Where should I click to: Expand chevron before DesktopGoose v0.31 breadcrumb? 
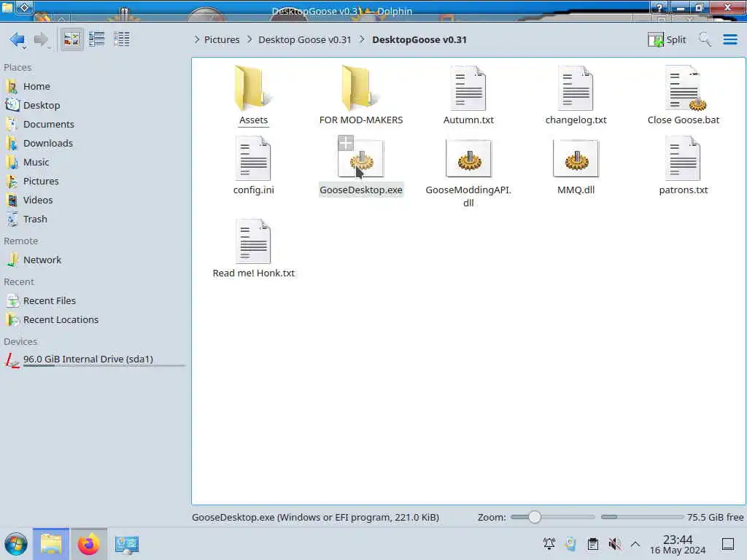pyautogui.click(x=362, y=39)
